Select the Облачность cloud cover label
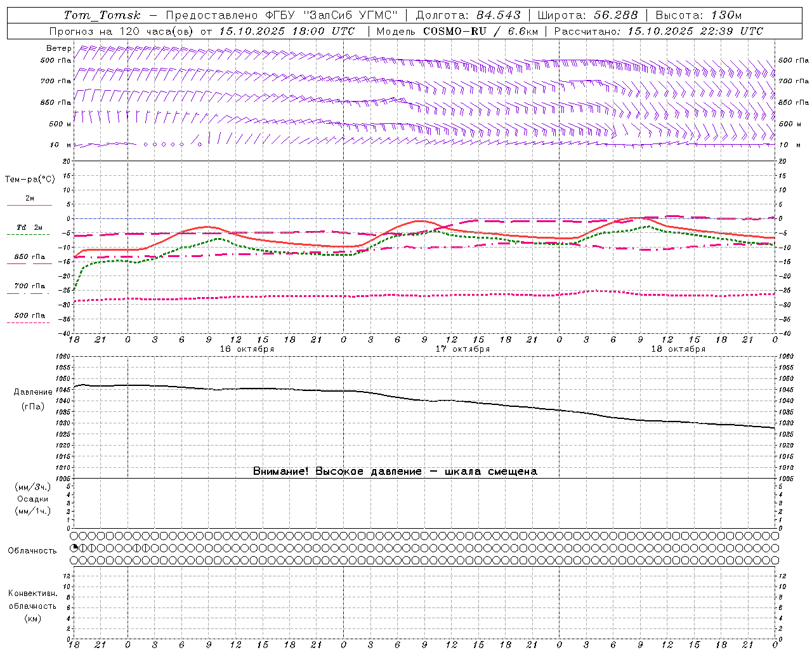The width and height of the screenshot is (812, 650). pos(32,551)
